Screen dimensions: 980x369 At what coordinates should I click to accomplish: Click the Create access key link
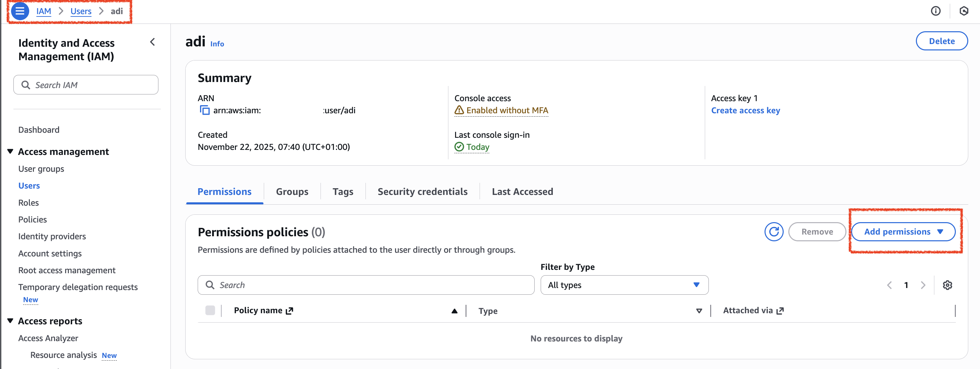(x=745, y=111)
